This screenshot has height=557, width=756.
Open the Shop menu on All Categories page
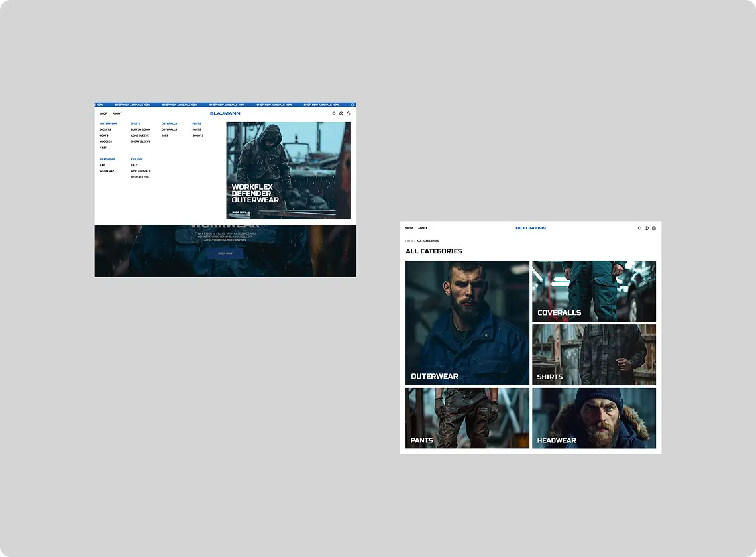pyautogui.click(x=409, y=228)
